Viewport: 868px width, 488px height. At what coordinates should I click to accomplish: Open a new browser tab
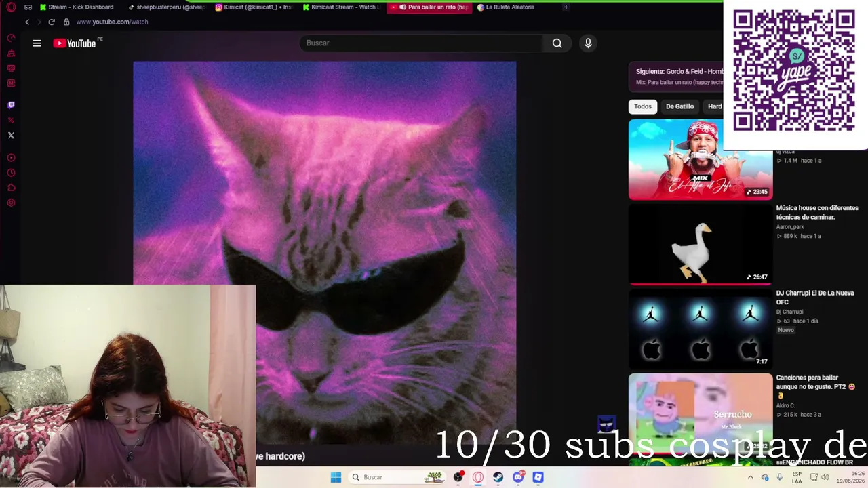566,7
